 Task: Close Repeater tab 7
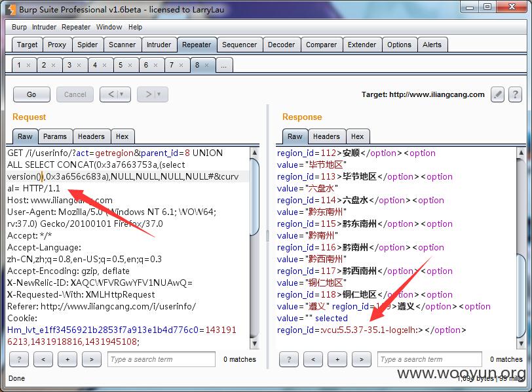(181, 65)
